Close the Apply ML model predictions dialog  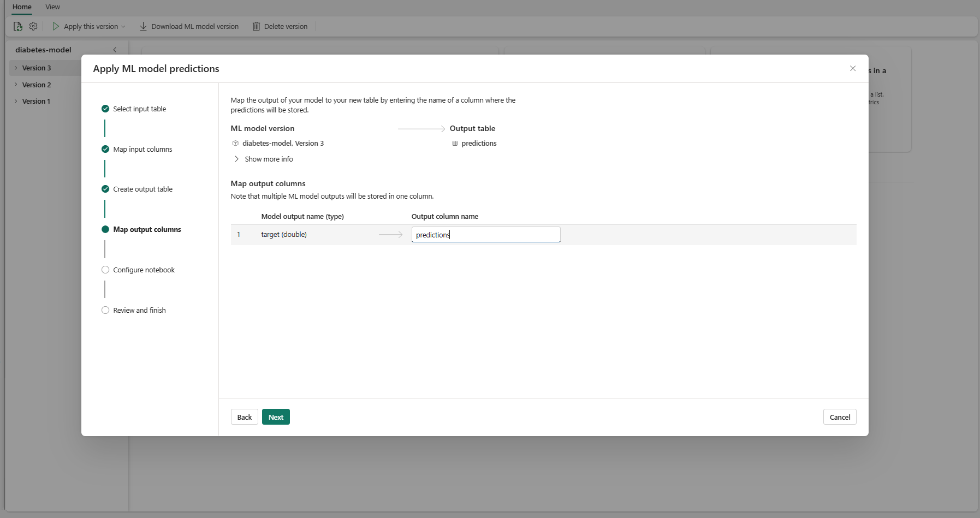(853, 68)
